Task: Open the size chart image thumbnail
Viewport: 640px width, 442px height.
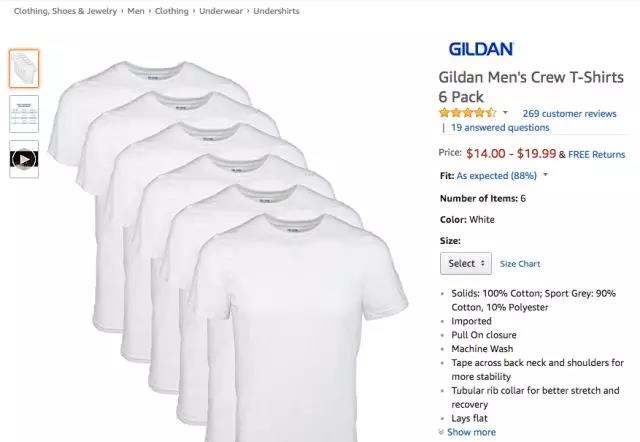Action: coord(24,114)
